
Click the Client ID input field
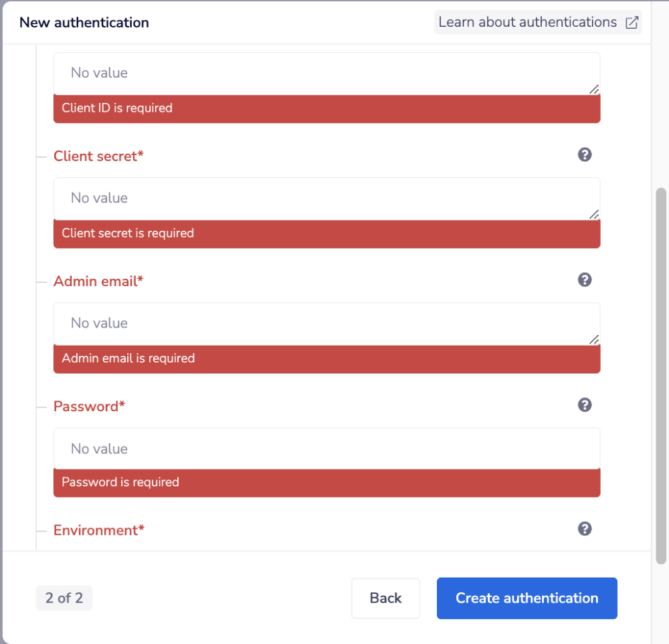click(x=326, y=72)
